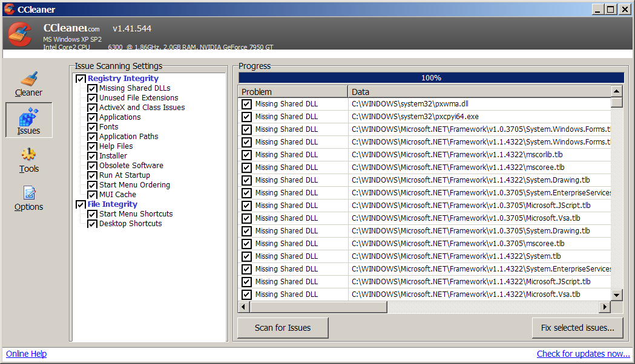Screen dimensions: 635x364
Task: Click the results list scroll down arrow
Action: (x=616, y=295)
